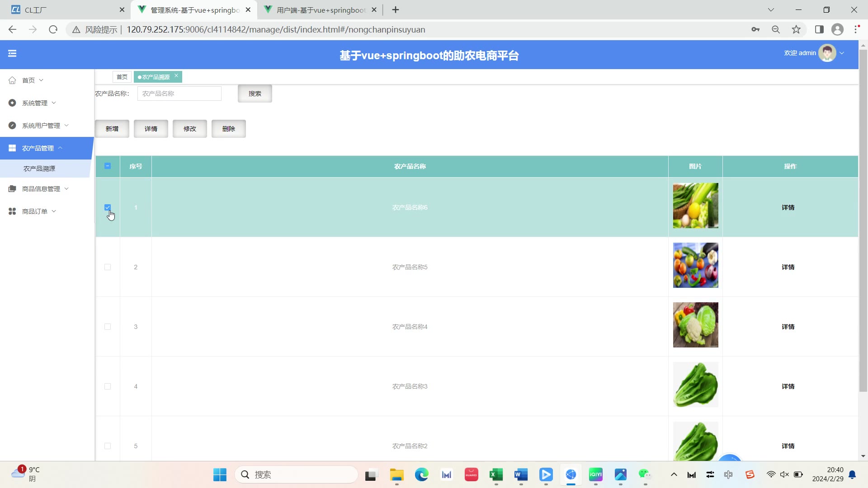Click the admin avatar icon
Image resolution: width=868 pixels, height=488 pixels.
click(x=827, y=53)
